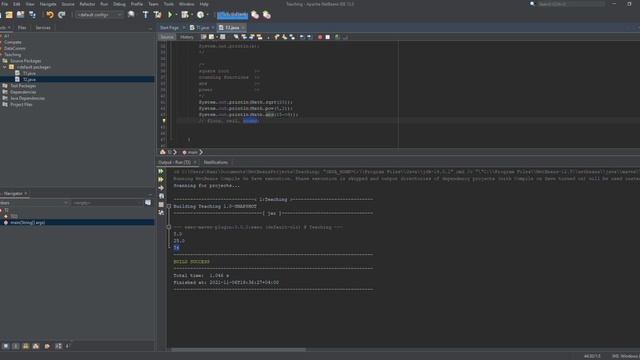The image size is (640, 360).
Task: Click the Find Previous Occurrence icon
Action: [x=244, y=37]
